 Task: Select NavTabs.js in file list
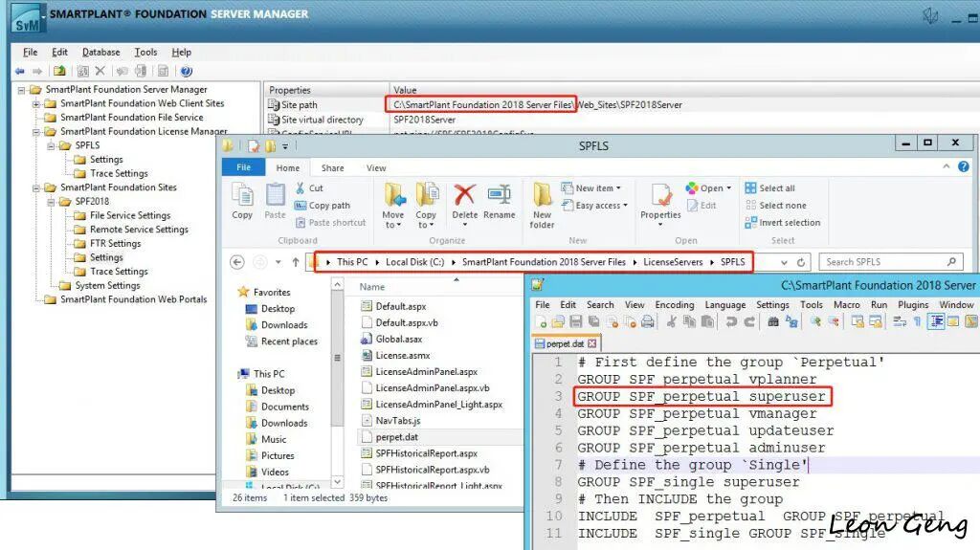coord(397,421)
